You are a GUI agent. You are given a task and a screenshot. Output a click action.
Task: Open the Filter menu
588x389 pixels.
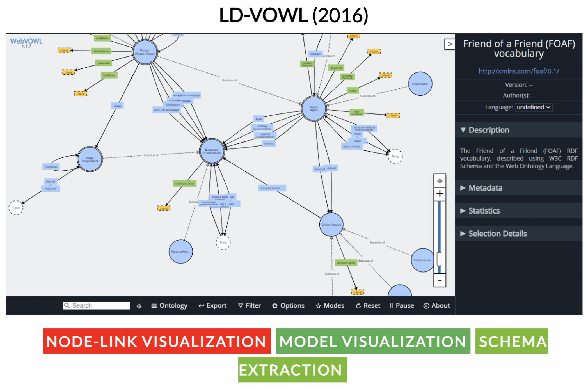coord(250,306)
